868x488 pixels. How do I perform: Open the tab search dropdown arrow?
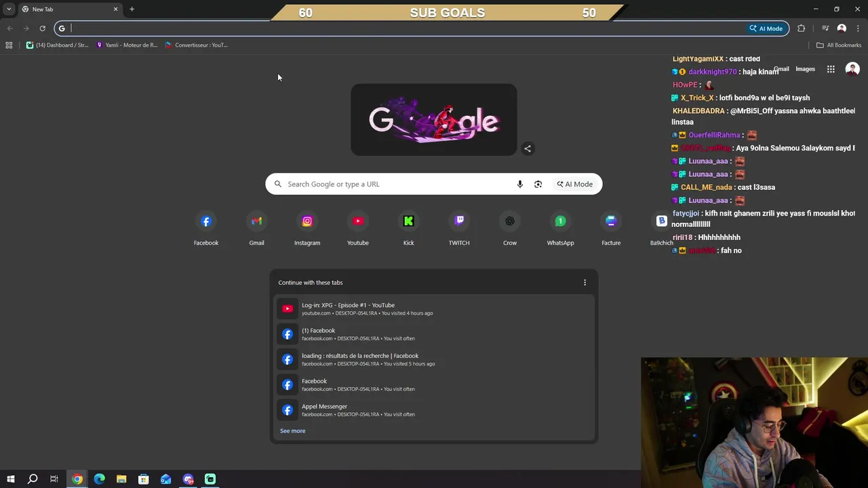(x=9, y=9)
